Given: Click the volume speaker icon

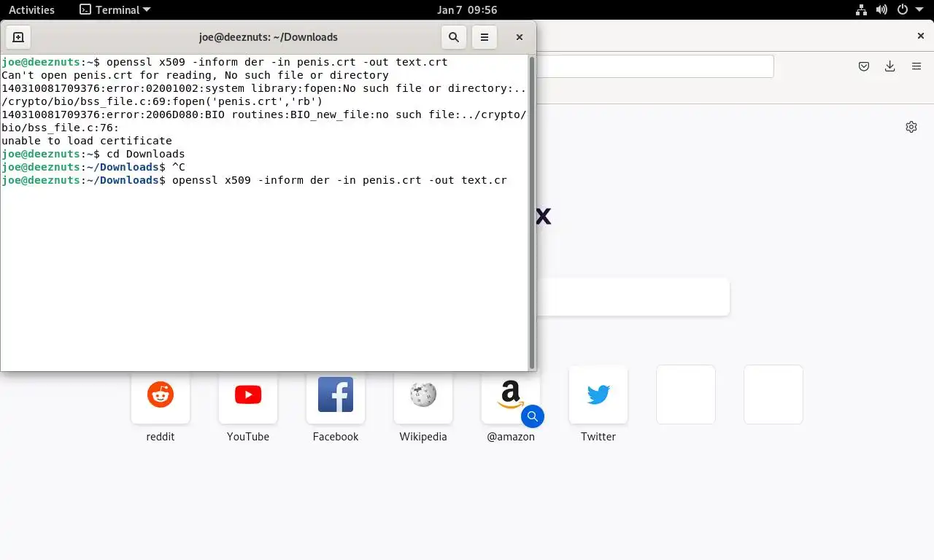Looking at the screenshot, I should coord(881,10).
